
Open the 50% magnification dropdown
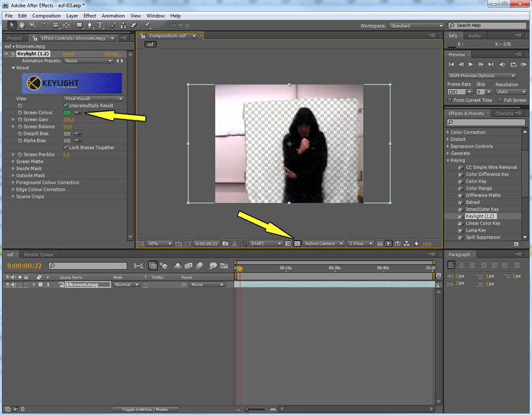[x=160, y=243]
